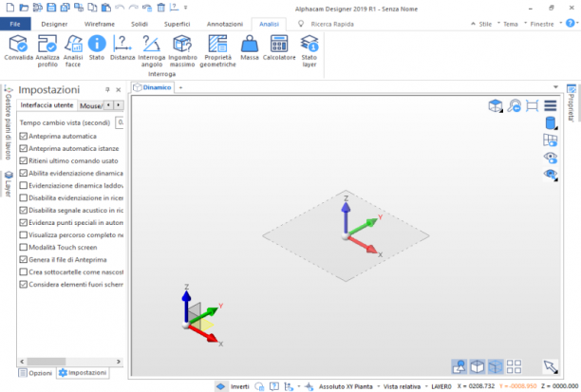The height and width of the screenshot is (392, 581).
Task: Select the Interfaccia utente tab
Action: click(47, 105)
